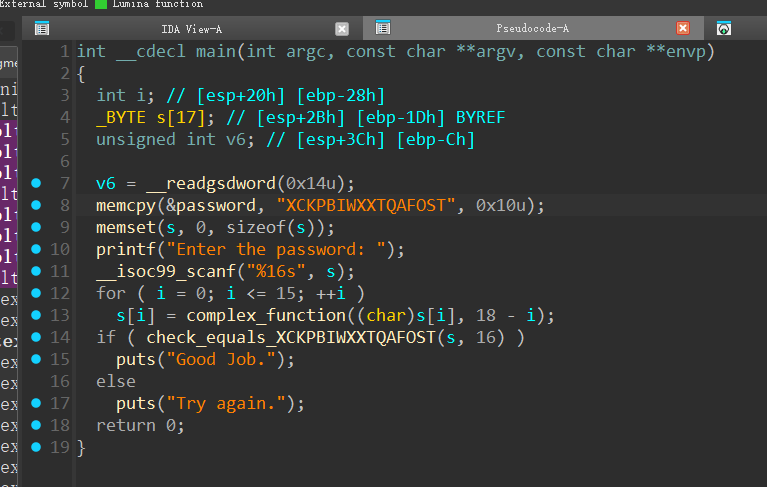This screenshot has width=767, height=487.
Task: Click the __isoc99_scanf call
Action: pos(166,271)
